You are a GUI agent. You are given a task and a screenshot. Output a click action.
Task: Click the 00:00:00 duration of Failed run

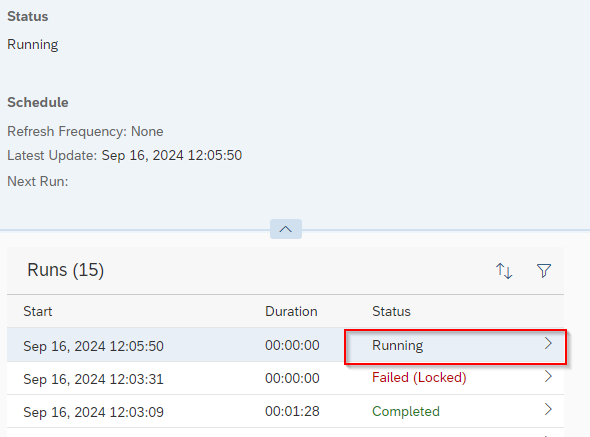point(292,378)
